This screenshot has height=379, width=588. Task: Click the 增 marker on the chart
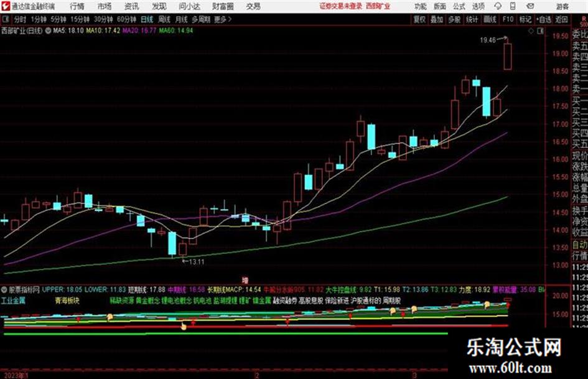pyautogui.click(x=245, y=280)
